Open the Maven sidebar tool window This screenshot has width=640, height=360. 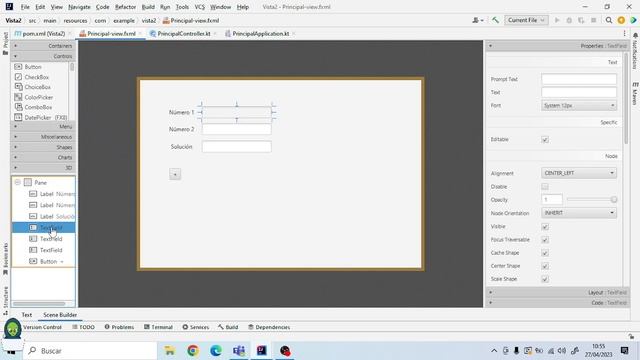click(635, 93)
